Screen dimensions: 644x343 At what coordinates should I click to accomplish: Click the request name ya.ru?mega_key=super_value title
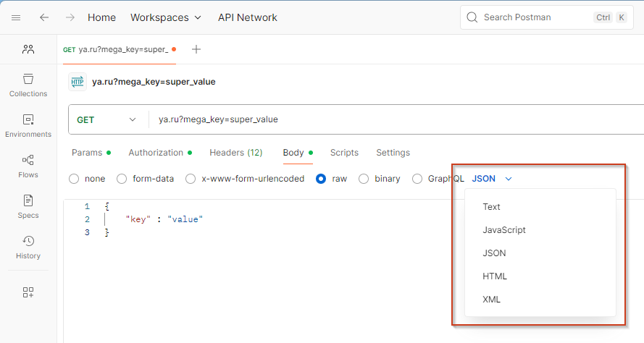[154, 82]
